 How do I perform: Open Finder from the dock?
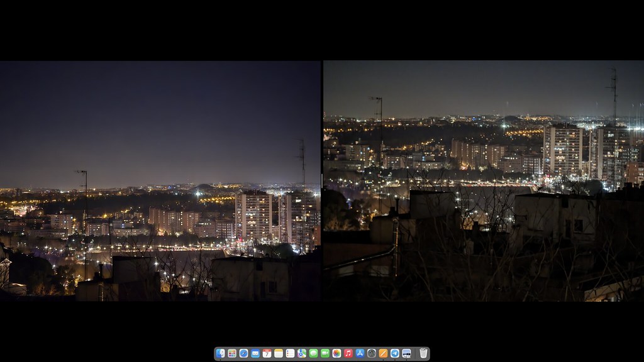(220, 353)
